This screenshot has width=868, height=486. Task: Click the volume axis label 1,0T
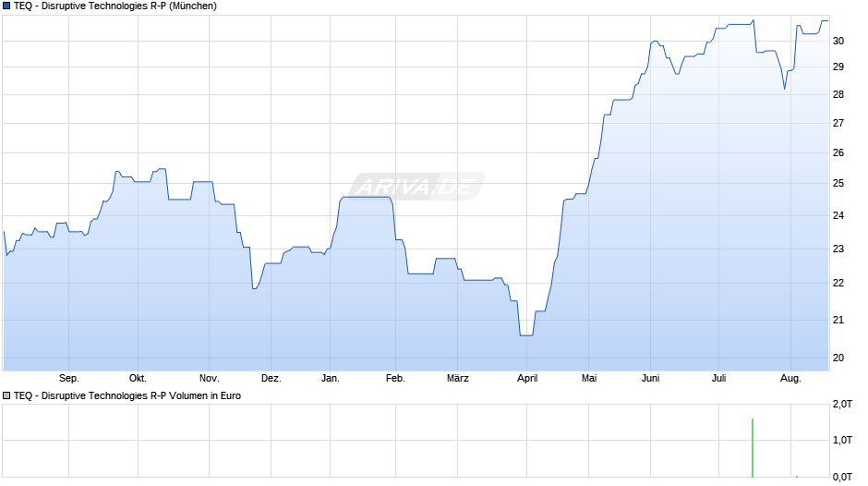842,440
